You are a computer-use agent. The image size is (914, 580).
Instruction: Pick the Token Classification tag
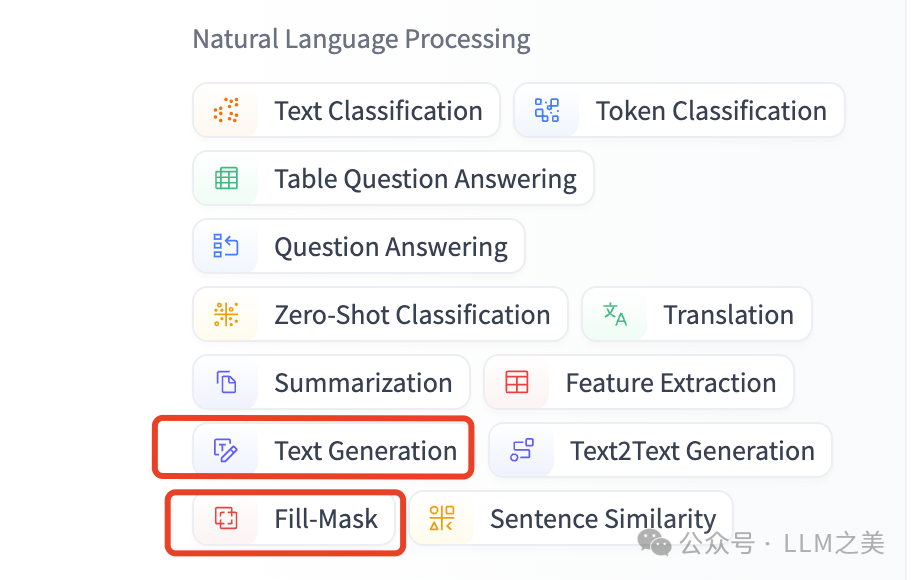[x=711, y=111]
